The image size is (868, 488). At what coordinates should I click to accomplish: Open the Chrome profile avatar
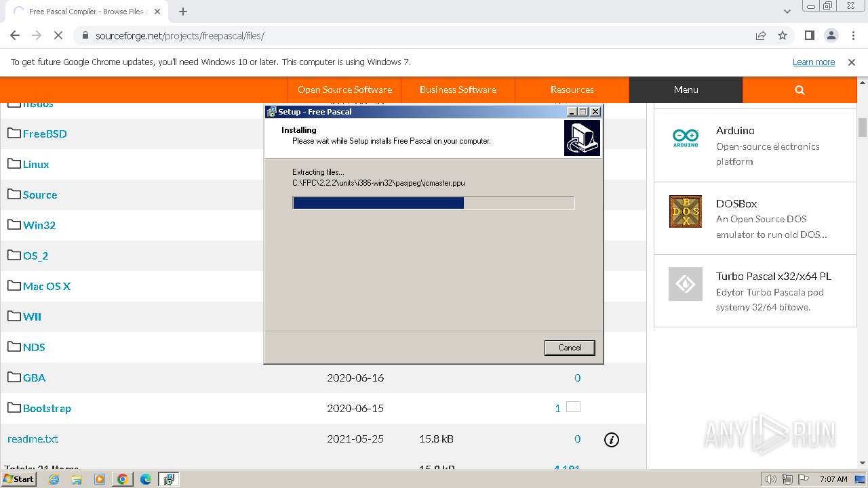(x=831, y=35)
